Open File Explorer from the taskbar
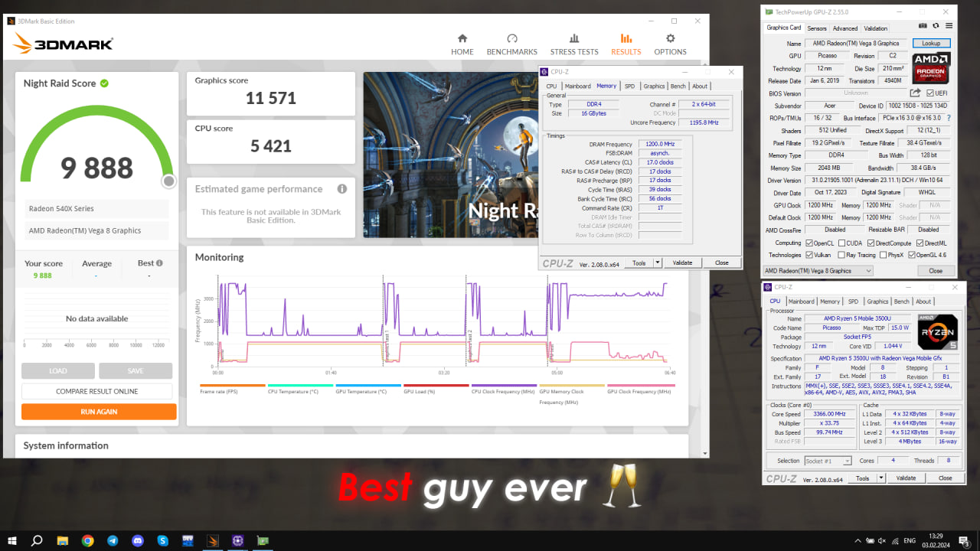 (x=63, y=540)
